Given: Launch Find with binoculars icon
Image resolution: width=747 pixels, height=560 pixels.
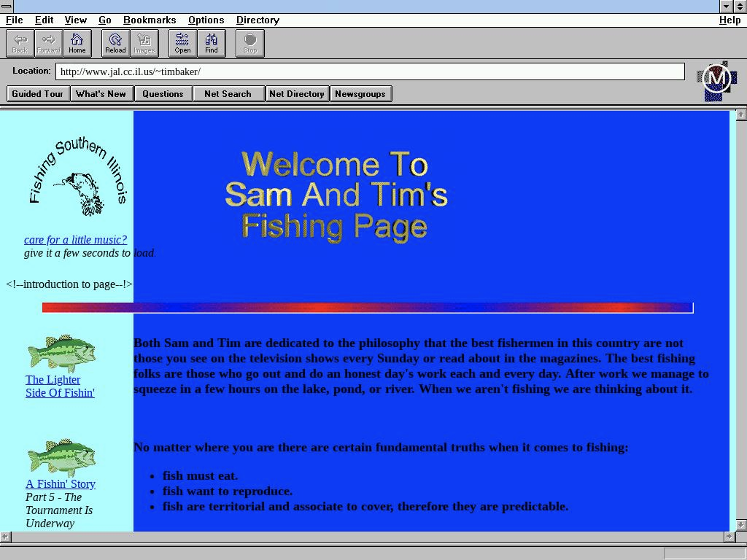Looking at the screenshot, I should click(211, 43).
